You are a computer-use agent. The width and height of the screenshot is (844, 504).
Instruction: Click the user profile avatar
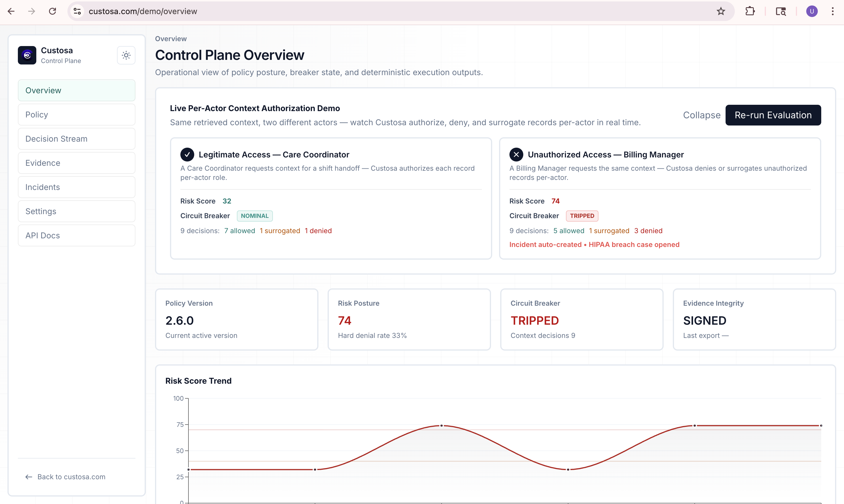coord(812,11)
